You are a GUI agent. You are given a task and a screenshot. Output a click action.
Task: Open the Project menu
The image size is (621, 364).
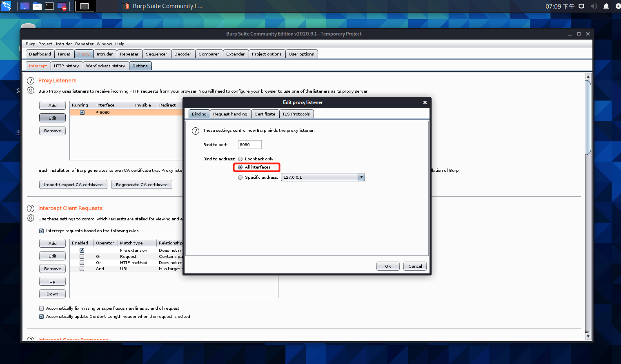(x=45, y=44)
